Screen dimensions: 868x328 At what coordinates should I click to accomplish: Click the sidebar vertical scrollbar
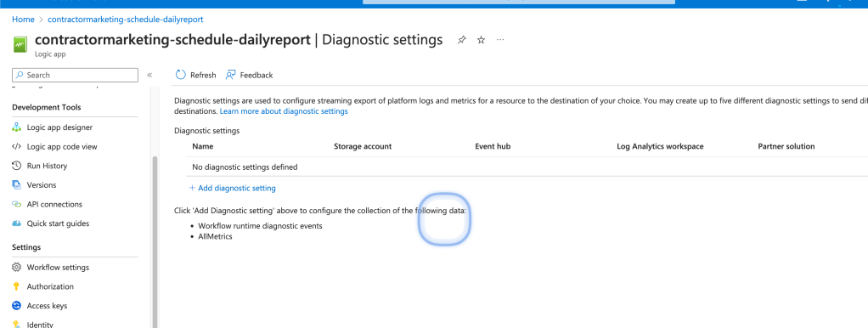155,241
